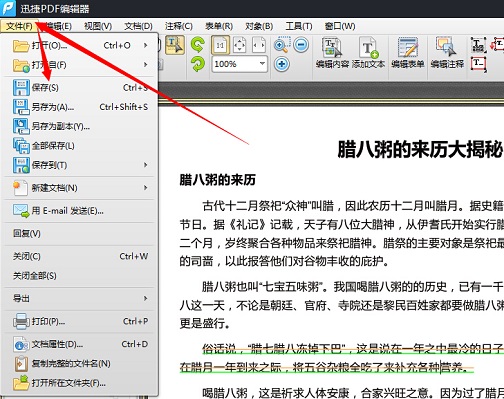Viewport: 504px width, 399px height.
Task: Open the 注释(C) menu
Action: click(x=179, y=26)
